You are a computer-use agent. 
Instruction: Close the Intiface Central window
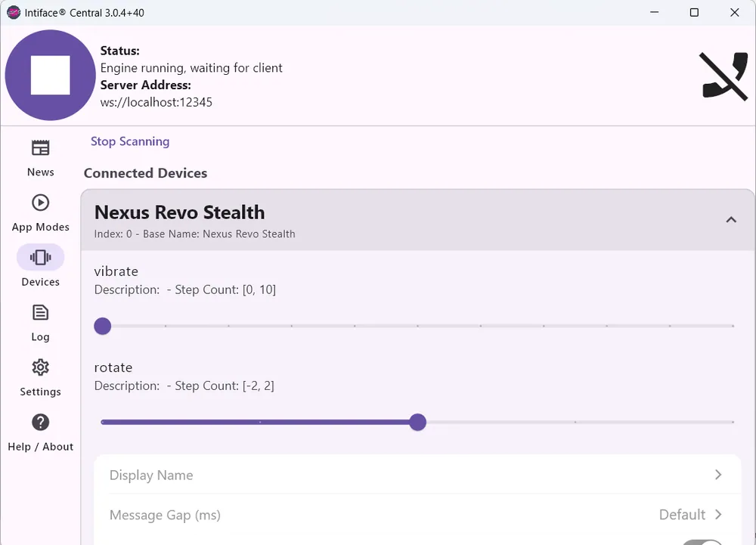click(734, 13)
